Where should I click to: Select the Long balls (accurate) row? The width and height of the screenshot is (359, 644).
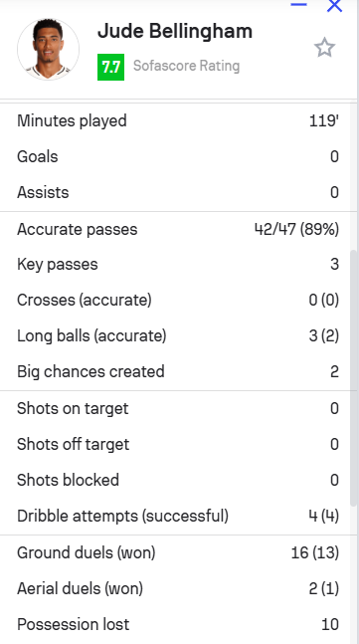point(176,336)
